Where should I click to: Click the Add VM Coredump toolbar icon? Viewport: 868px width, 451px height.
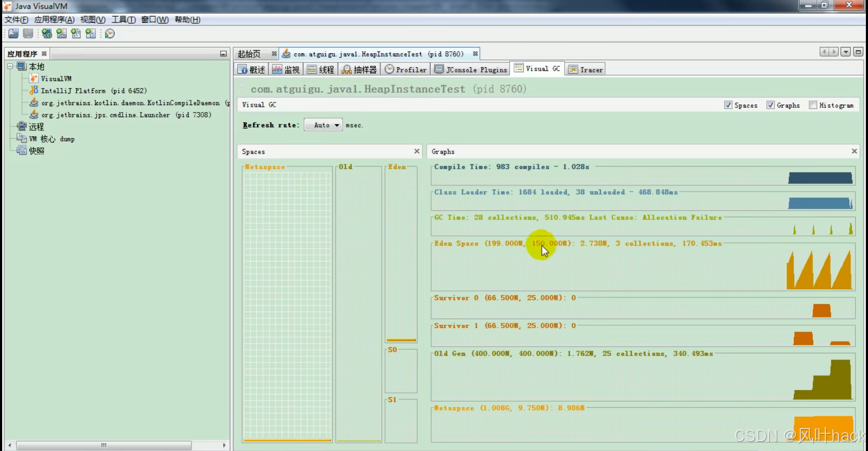(x=76, y=34)
